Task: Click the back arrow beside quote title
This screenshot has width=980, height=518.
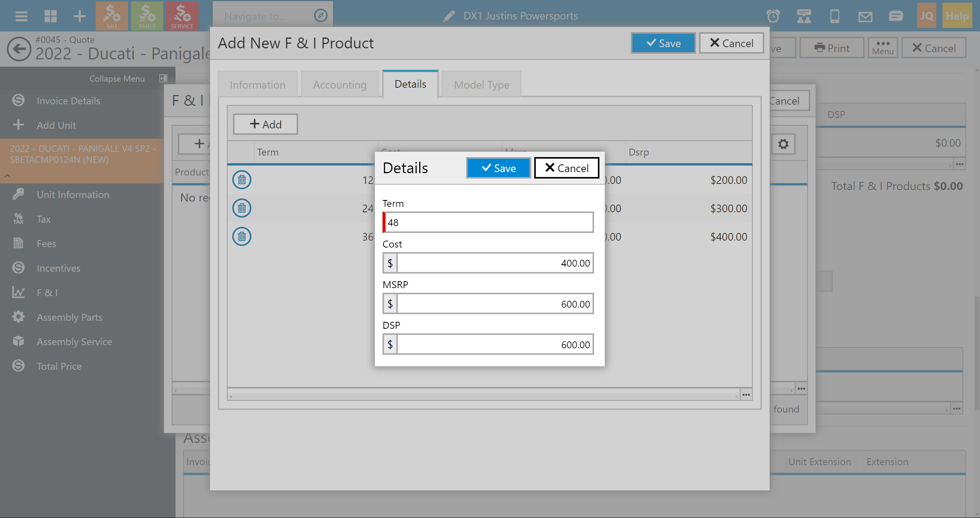Action: (x=19, y=49)
